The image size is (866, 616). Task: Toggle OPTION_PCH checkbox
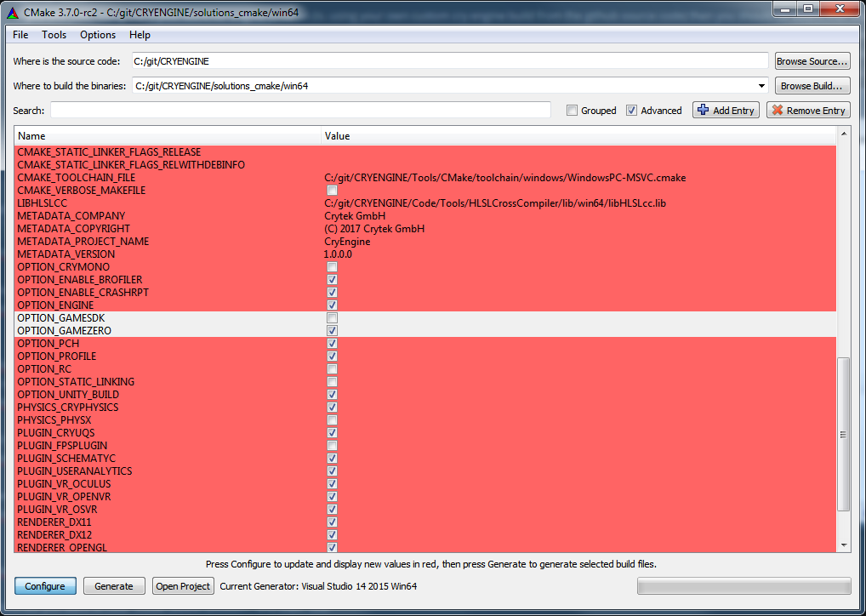tap(332, 343)
